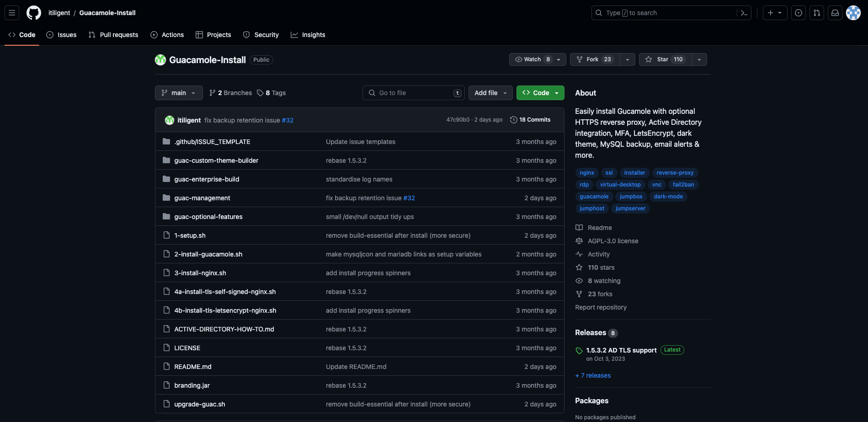Viewport: 868px width, 422px height.
Task: Open the hamburger navigation menu
Action: pos(12,13)
